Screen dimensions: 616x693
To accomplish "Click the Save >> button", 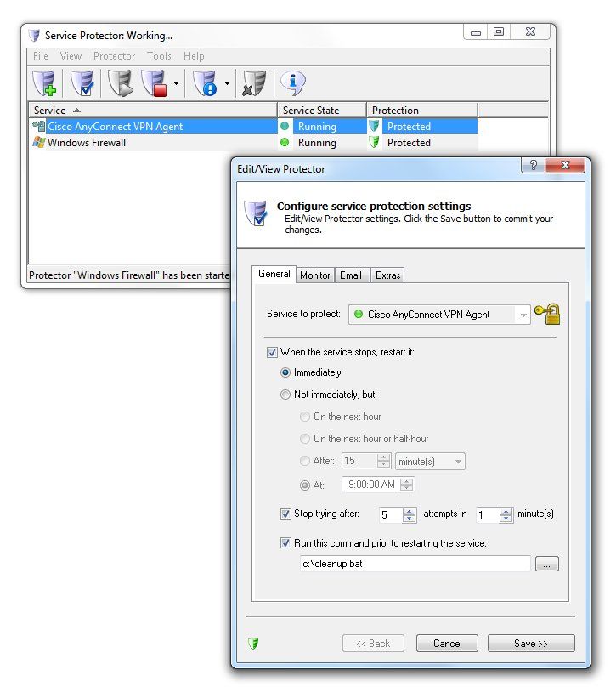I will click(530, 644).
